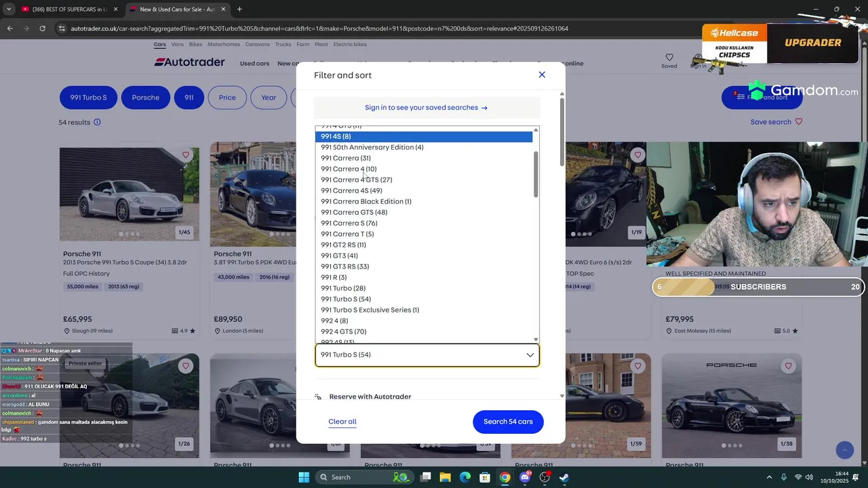The width and height of the screenshot is (868, 488).
Task: Open the Year filter chip
Action: (x=269, y=98)
